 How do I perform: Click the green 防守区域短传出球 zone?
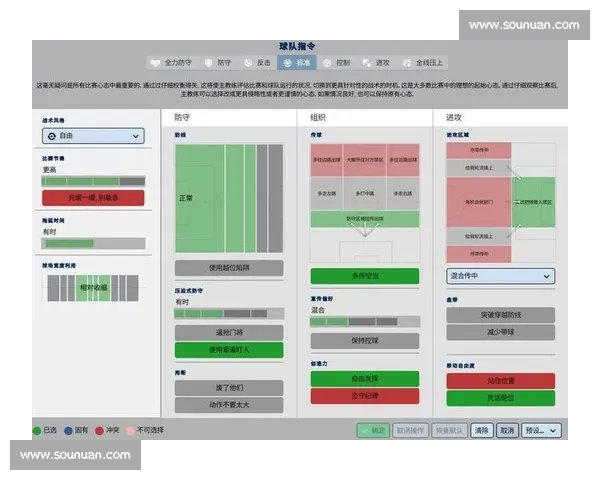[365, 219]
